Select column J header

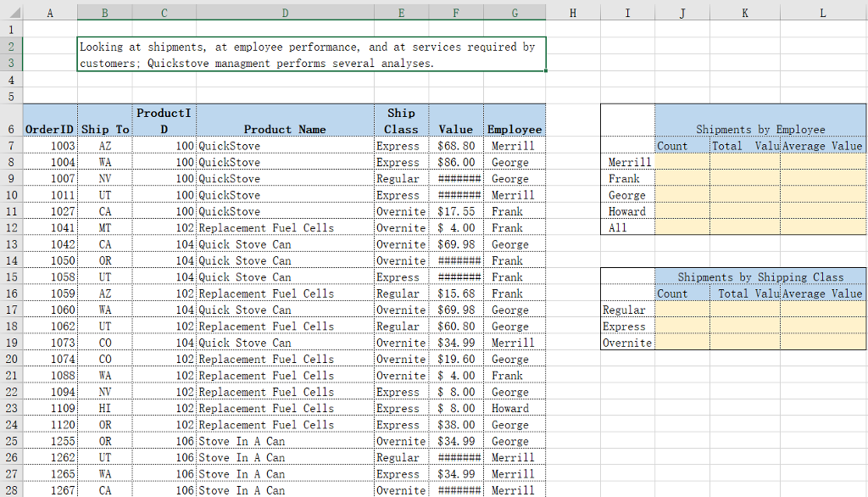tap(682, 14)
